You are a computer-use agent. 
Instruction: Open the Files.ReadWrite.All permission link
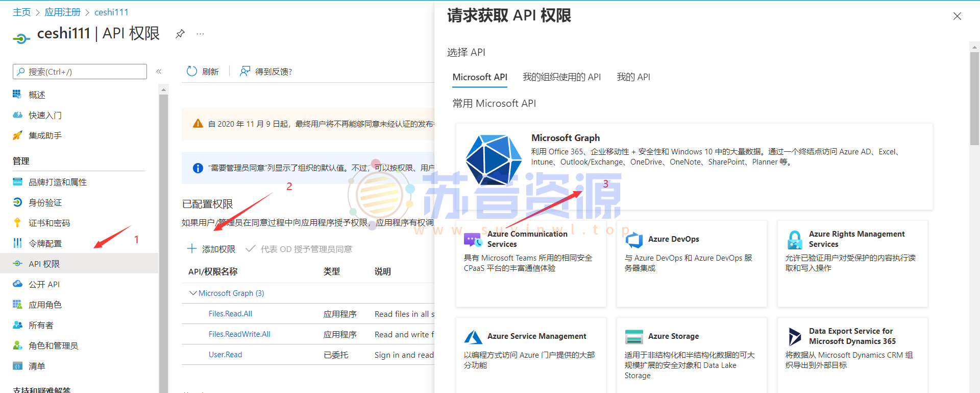coord(239,334)
